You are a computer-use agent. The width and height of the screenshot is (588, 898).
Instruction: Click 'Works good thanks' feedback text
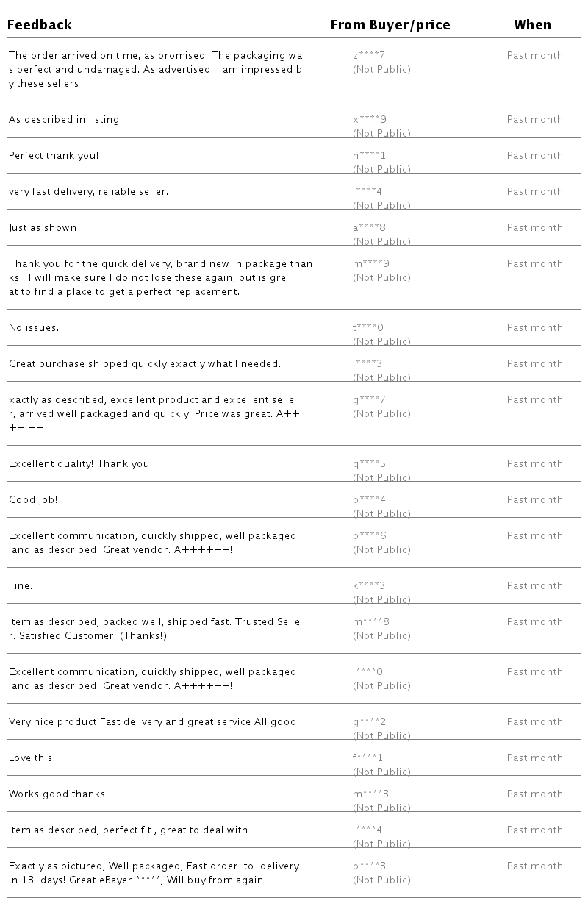click(57, 794)
